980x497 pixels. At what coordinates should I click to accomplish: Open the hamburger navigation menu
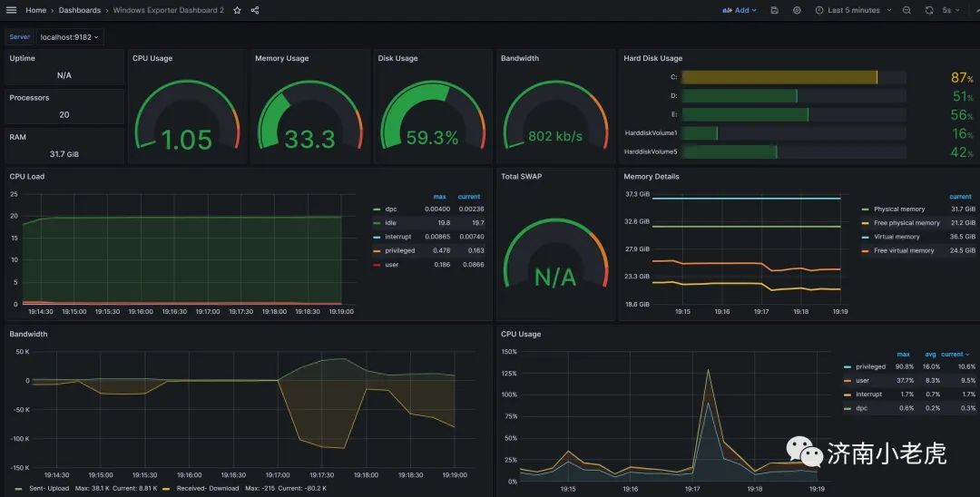pos(11,10)
